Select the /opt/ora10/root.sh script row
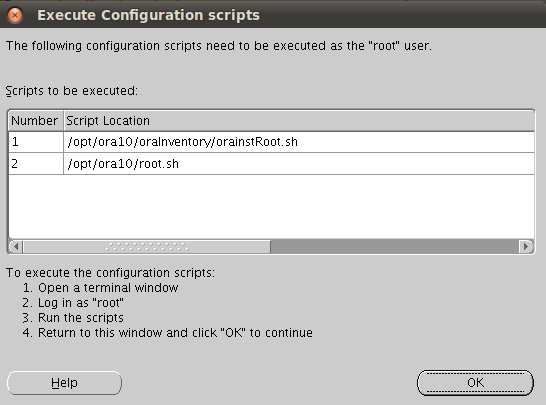The height and width of the screenshot is (405, 546). pyautogui.click(x=299, y=164)
